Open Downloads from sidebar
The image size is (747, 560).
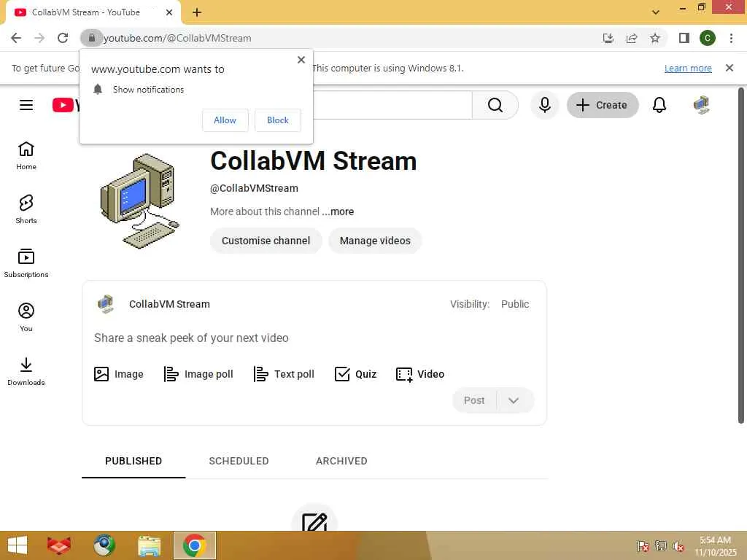point(26,371)
